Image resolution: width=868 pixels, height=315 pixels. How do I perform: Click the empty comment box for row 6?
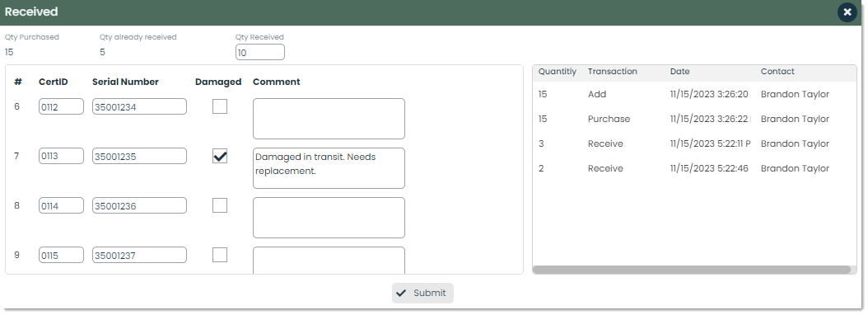click(x=329, y=119)
